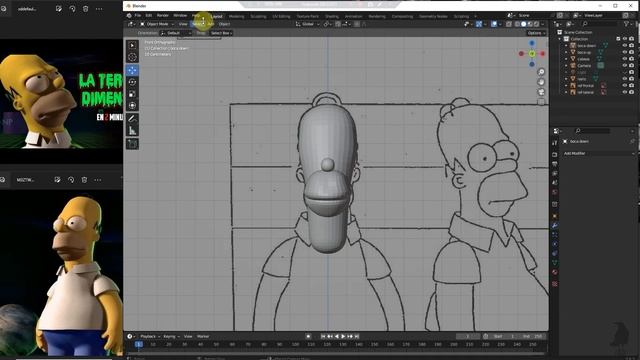Open the Playback dropdown in the timeline
The width and height of the screenshot is (640, 360).
click(x=149, y=336)
